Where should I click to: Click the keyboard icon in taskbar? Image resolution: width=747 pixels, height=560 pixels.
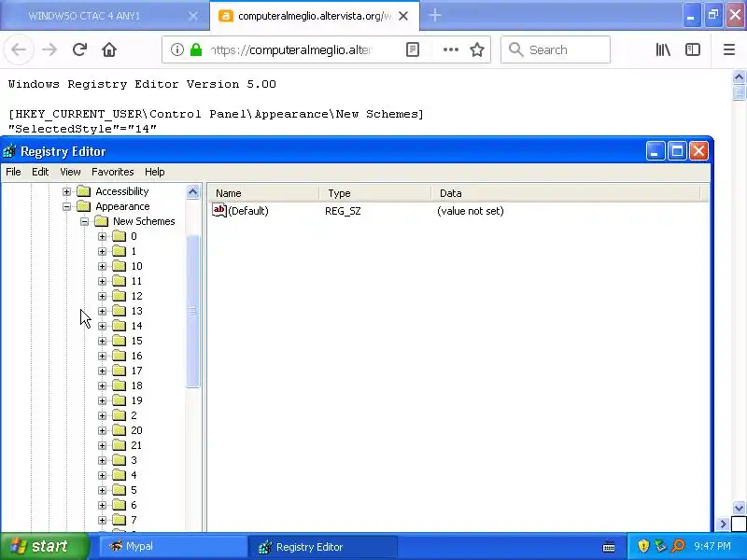(609, 546)
